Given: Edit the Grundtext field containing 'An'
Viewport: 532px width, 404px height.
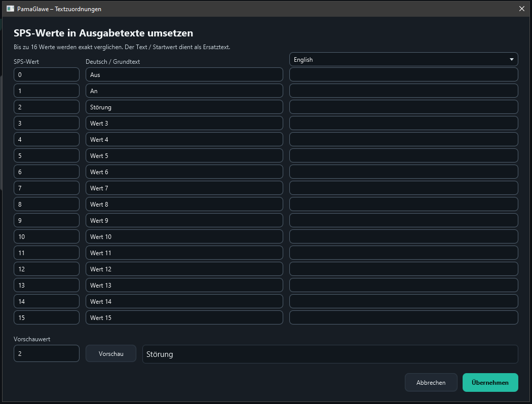Looking at the screenshot, I should pos(184,91).
